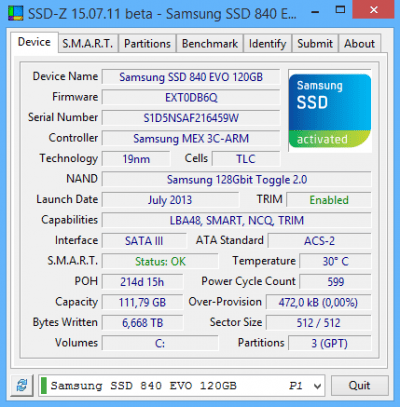The height and width of the screenshot is (407, 400).
Task: Click the Over-Provision value '472,0 kB (0,00%)'
Action: (318, 302)
